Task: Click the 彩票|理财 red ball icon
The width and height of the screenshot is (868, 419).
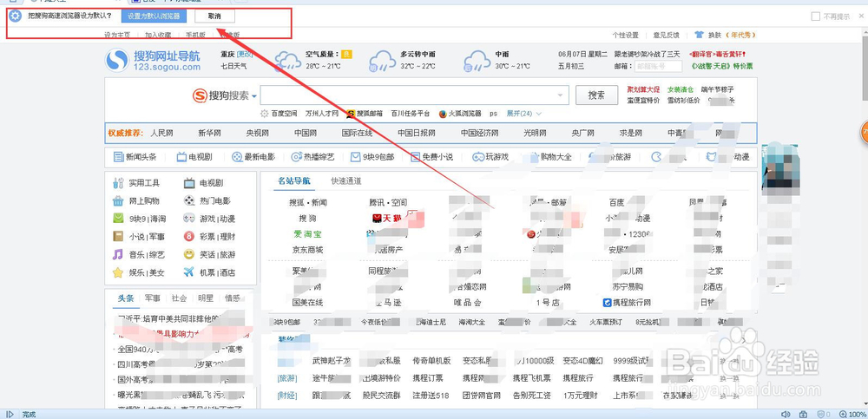Action: coord(189,236)
